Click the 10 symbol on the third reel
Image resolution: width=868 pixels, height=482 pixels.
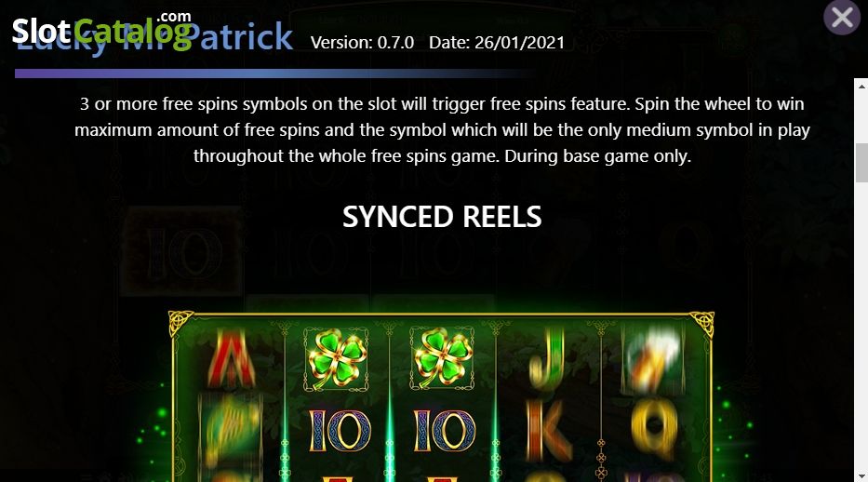(444, 431)
